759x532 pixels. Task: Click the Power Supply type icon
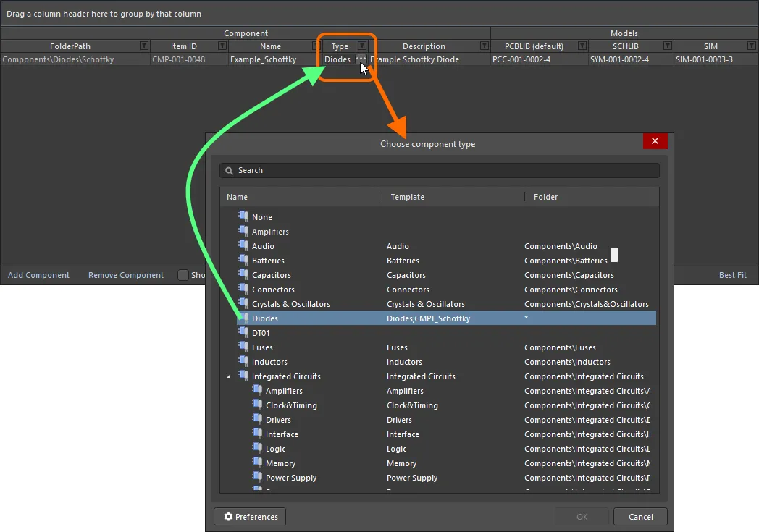pos(258,477)
